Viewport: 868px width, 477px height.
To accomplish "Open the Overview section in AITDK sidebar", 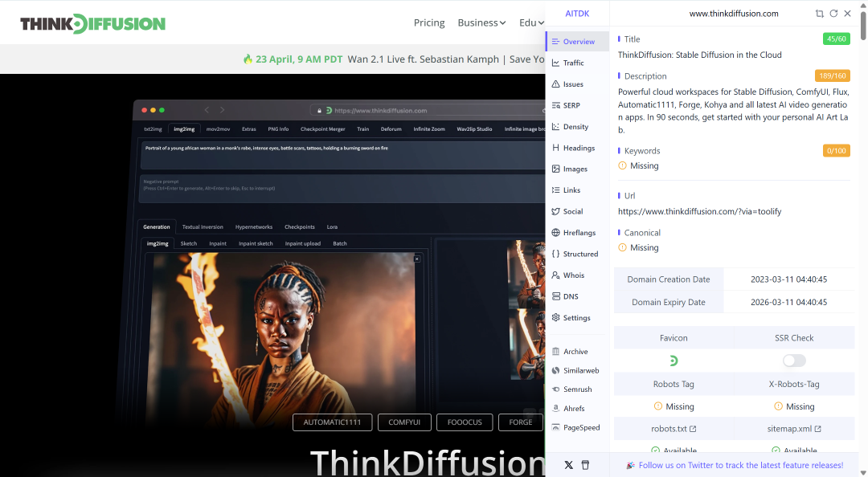I will [577, 42].
